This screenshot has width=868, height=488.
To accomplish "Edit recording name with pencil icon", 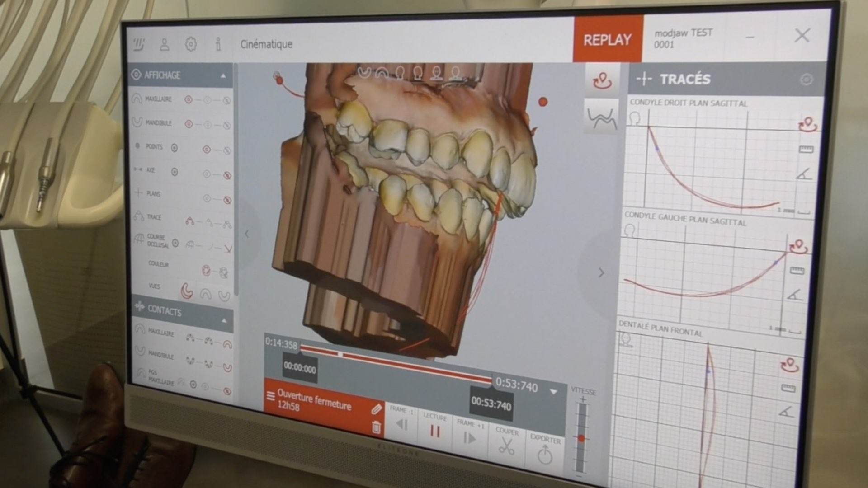I will point(376,409).
